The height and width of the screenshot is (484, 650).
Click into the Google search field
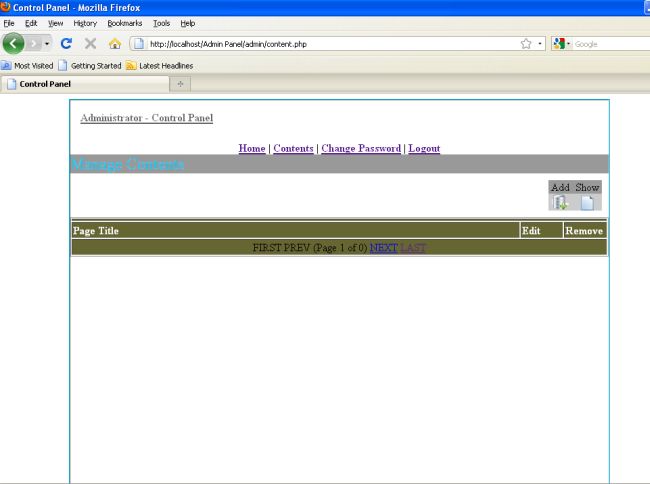pyautogui.click(x=611, y=44)
